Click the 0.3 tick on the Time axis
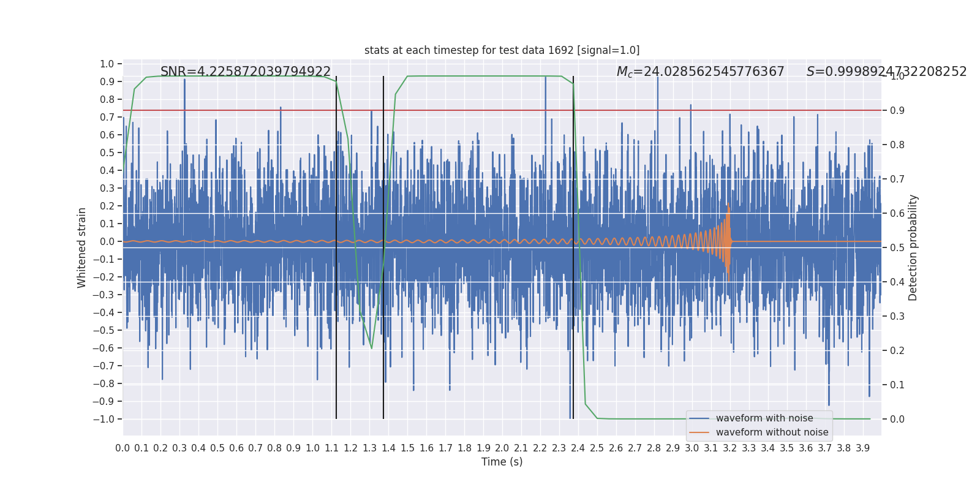 tap(179, 448)
